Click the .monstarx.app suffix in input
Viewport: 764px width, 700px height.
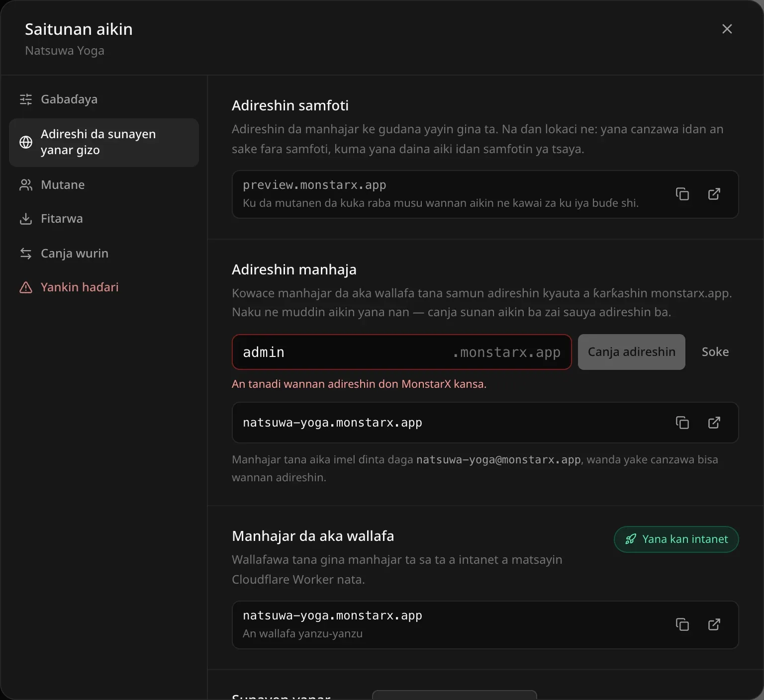pos(506,352)
